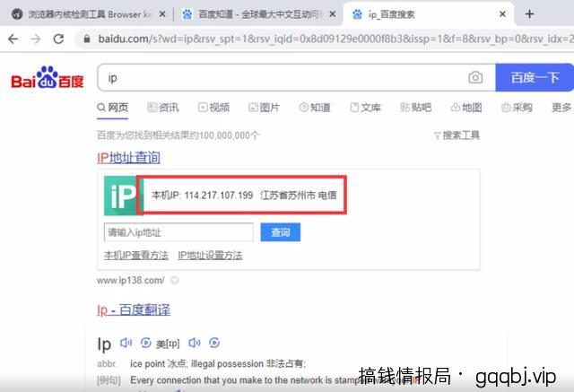Click the padlock icon in address bar

point(87,39)
